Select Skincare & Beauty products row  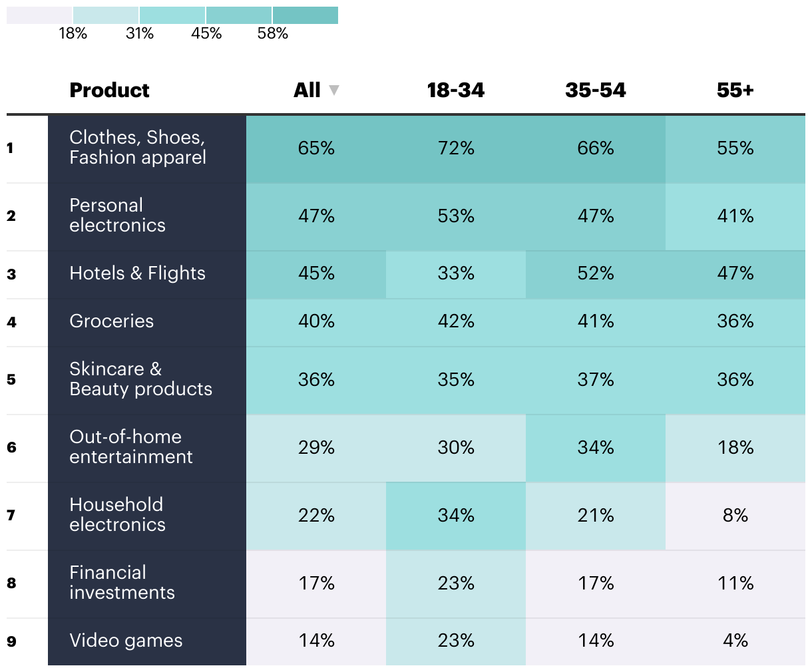[x=140, y=379]
